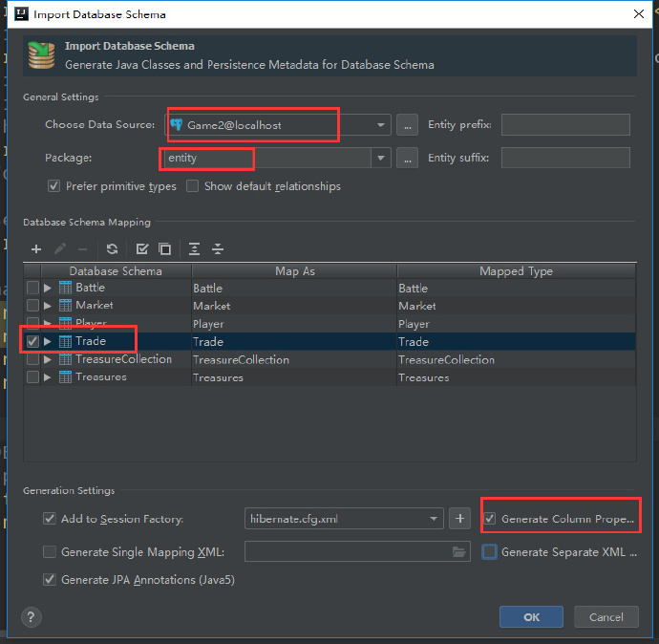The height and width of the screenshot is (644, 659).
Task: Open the Choose Data Source dropdown
Action: [381, 125]
